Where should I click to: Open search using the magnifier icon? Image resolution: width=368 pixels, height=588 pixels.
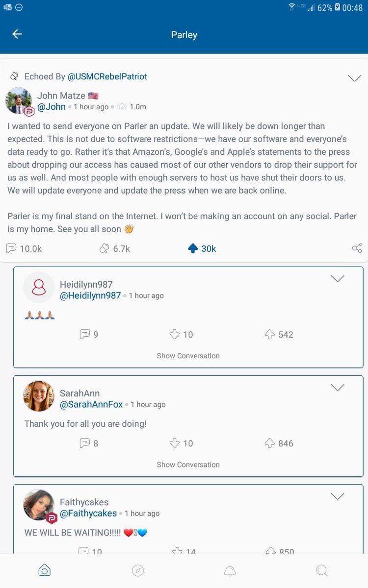click(322, 570)
